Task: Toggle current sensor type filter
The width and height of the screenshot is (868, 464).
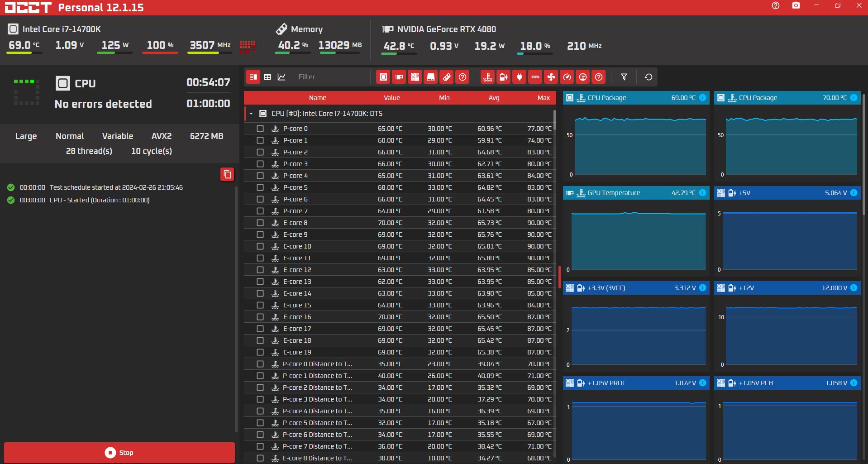Action: coord(535,77)
